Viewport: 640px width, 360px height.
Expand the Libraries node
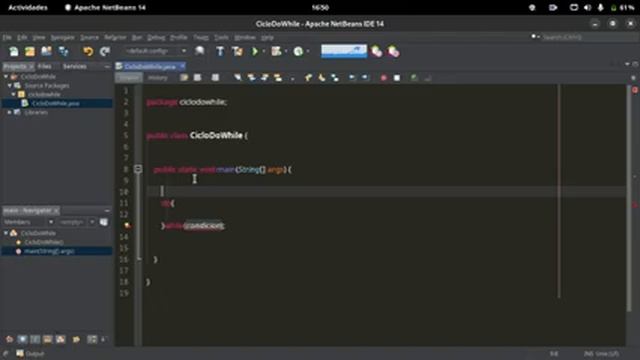click(10, 112)
